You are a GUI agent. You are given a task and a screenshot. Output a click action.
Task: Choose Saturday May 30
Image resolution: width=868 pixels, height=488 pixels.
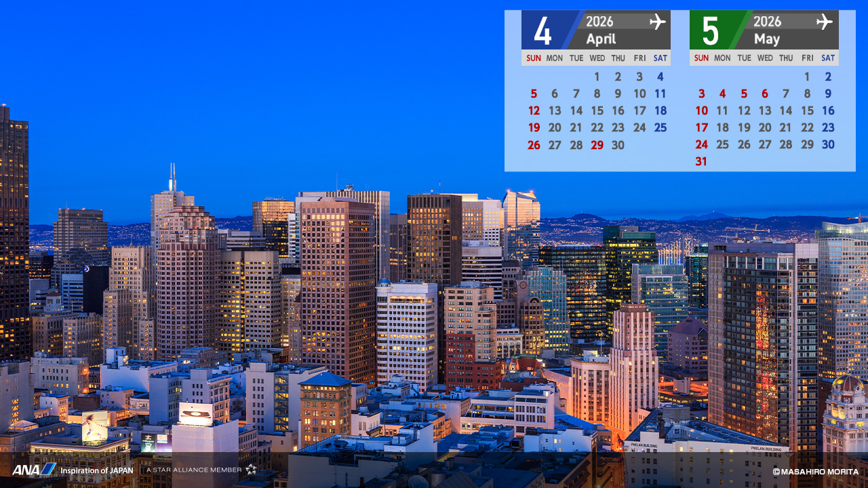[x=828, y=144]
